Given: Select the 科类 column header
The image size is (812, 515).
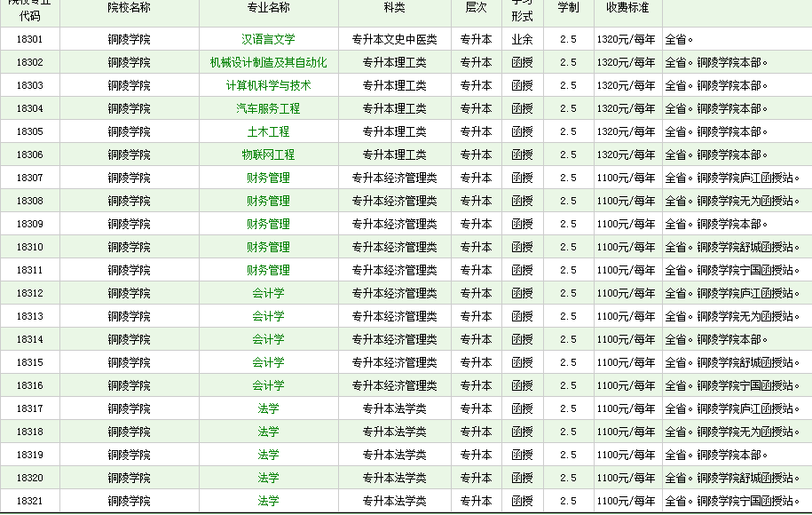Looking at the screenshot, I should [395, 7].
